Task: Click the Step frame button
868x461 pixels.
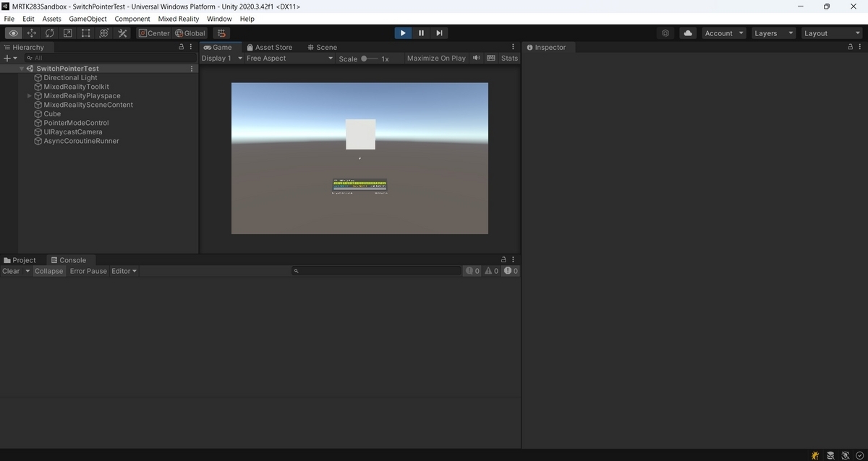Action: point(439,33)
